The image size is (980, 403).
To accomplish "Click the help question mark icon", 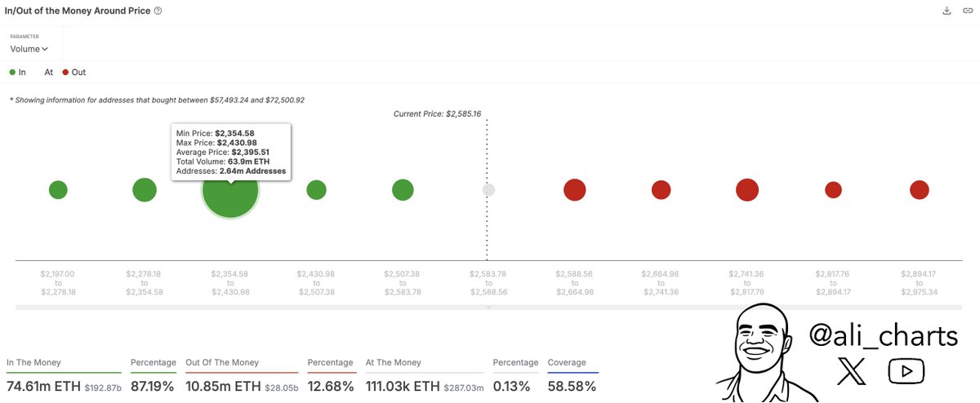I will (x=158, y=11).
